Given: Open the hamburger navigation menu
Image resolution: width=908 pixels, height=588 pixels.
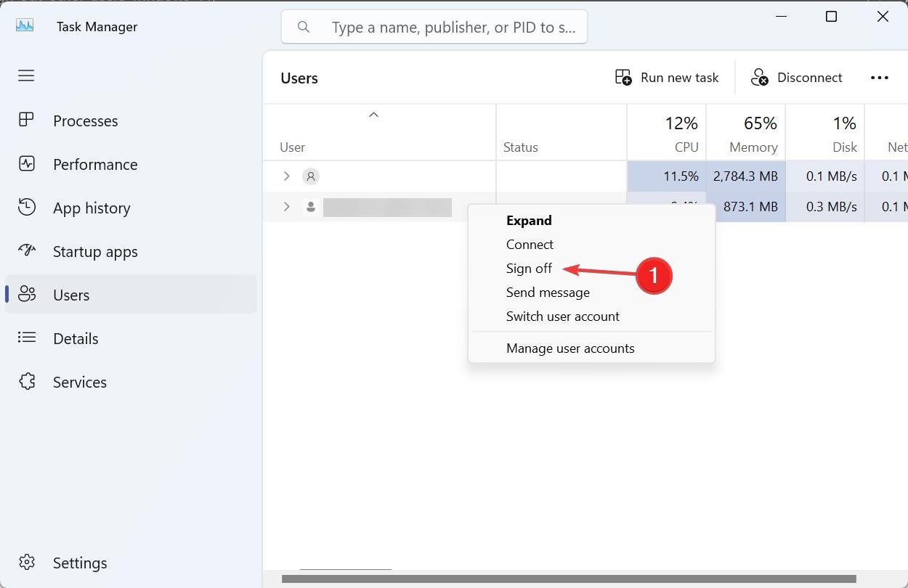Looking at the screenshot, I should (26, 75).
